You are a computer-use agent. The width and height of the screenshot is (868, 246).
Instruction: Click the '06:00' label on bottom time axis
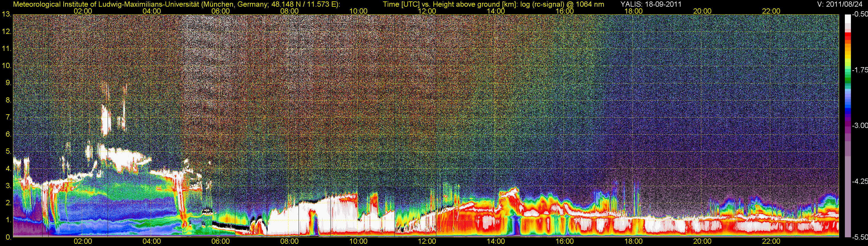point(221,241)
